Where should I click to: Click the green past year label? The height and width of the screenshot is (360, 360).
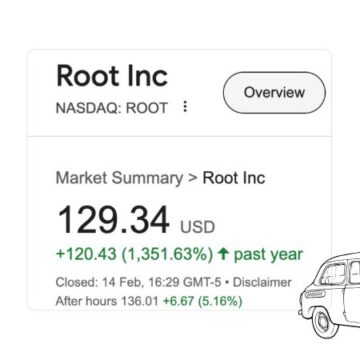tap(268, 255)
